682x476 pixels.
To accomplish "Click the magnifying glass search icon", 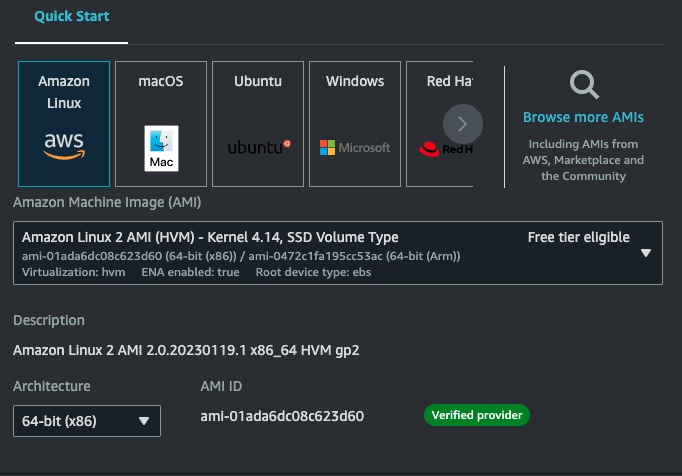I will 583,85.
